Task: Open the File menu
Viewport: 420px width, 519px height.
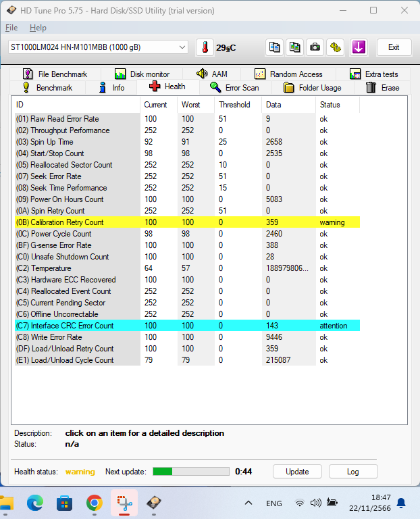Action: click(x=11, y=28)
